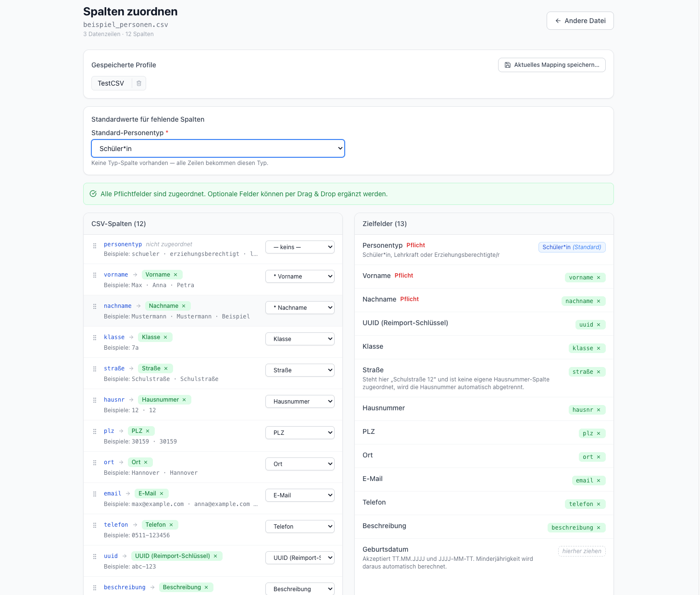The image size is (700, 595).
Task: Click the drag handle of the email column
Action: [x=95, y=494]
